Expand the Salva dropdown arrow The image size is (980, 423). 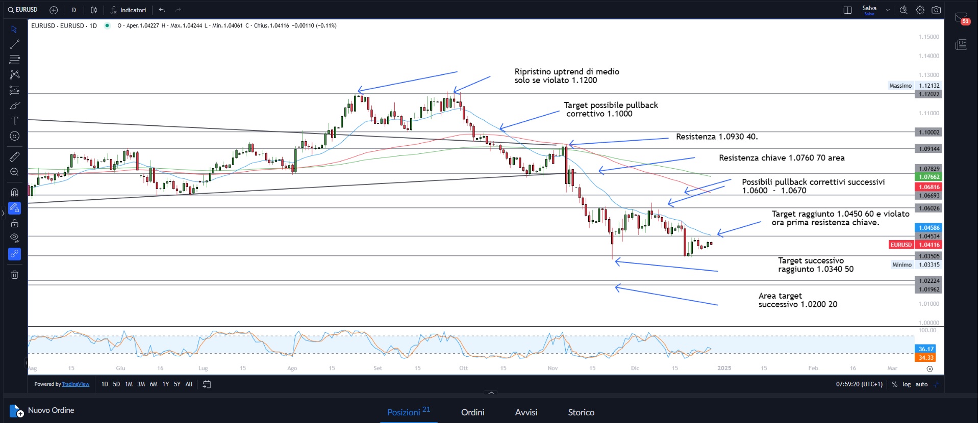pos(888,10)
